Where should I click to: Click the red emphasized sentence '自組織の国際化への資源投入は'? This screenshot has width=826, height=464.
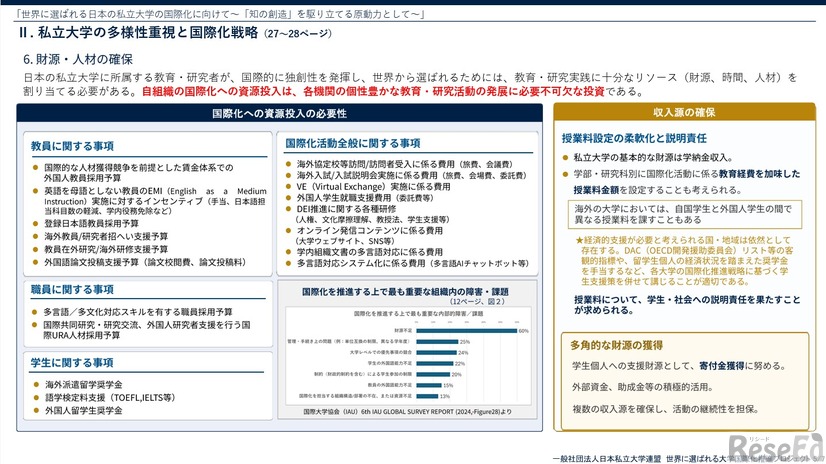(x=373, y=92)
